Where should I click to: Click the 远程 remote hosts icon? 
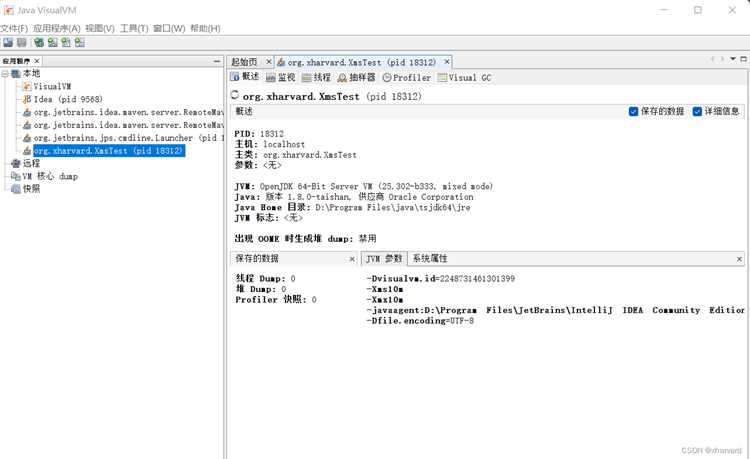[x=16, y=164]
